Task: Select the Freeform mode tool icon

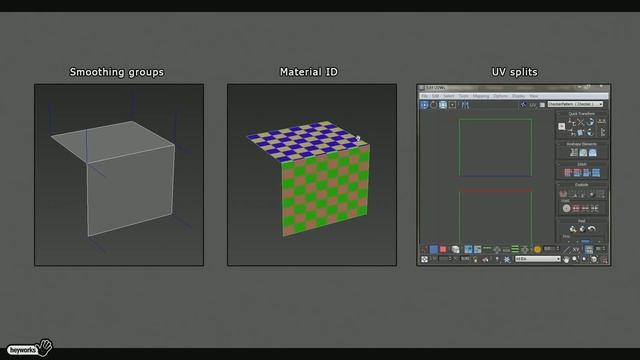Action: click(x=452, y=105)
